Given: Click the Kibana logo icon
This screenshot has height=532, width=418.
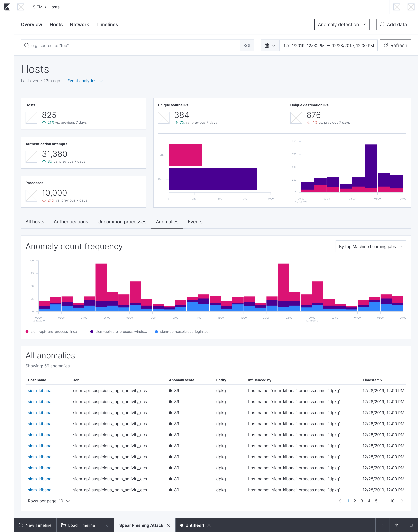Looking at the screenshot, I should point(7,7).
